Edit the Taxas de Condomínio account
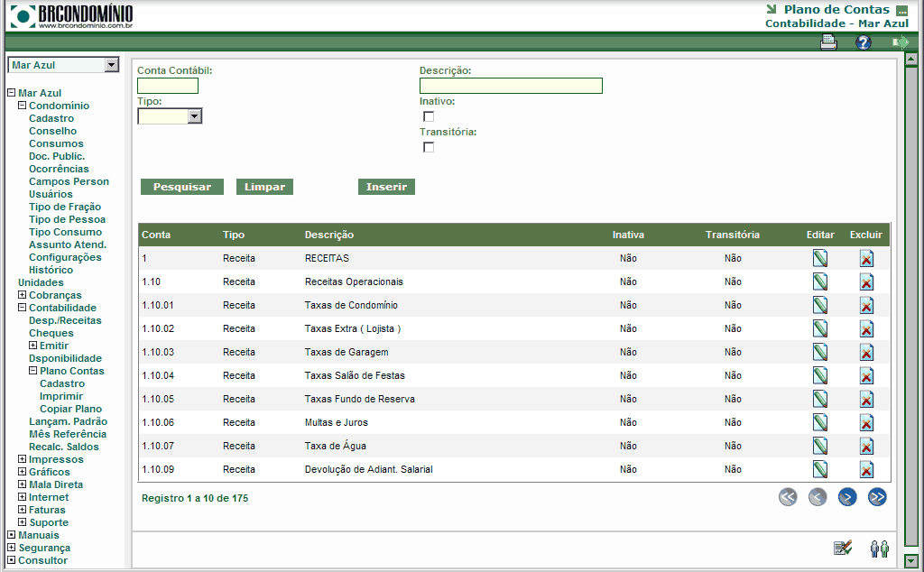This screenshot has height=572, width=924. pyautogui.click(x=820, y=305)
